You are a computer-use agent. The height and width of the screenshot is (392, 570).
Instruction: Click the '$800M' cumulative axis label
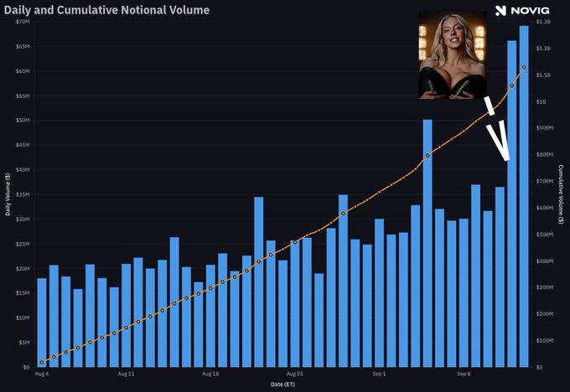pyautogui.click(x=545, y=154)
